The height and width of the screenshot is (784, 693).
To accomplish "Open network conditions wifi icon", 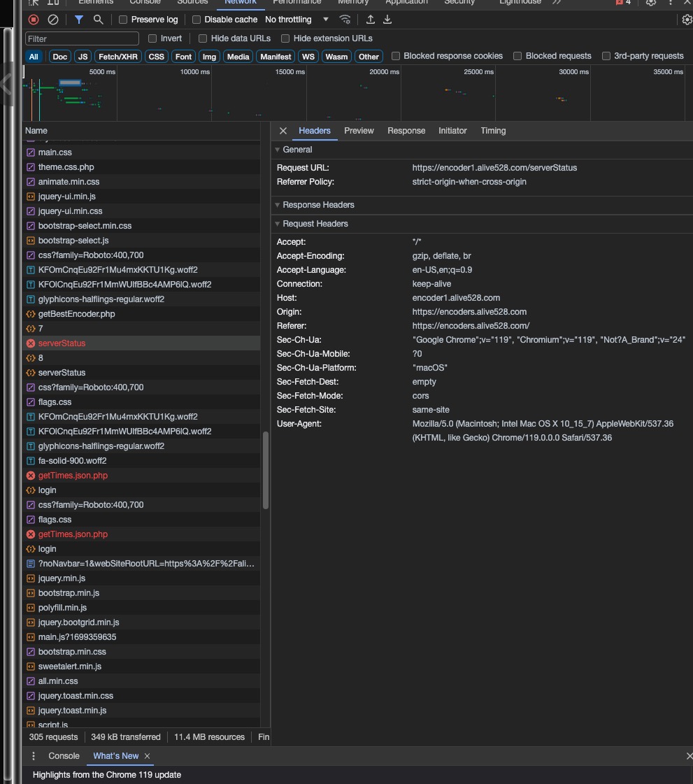I will [345, 20].
